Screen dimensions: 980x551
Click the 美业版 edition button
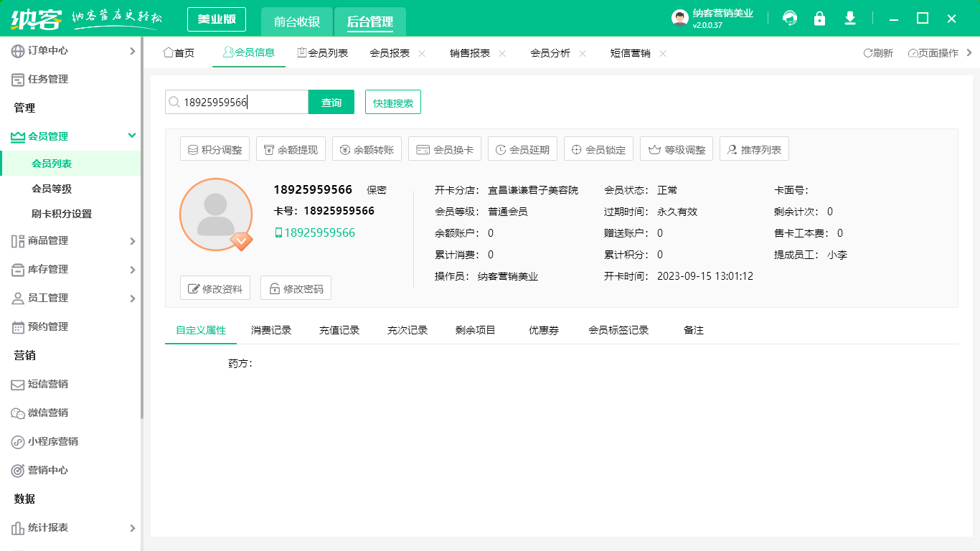[x=217, y=19]
